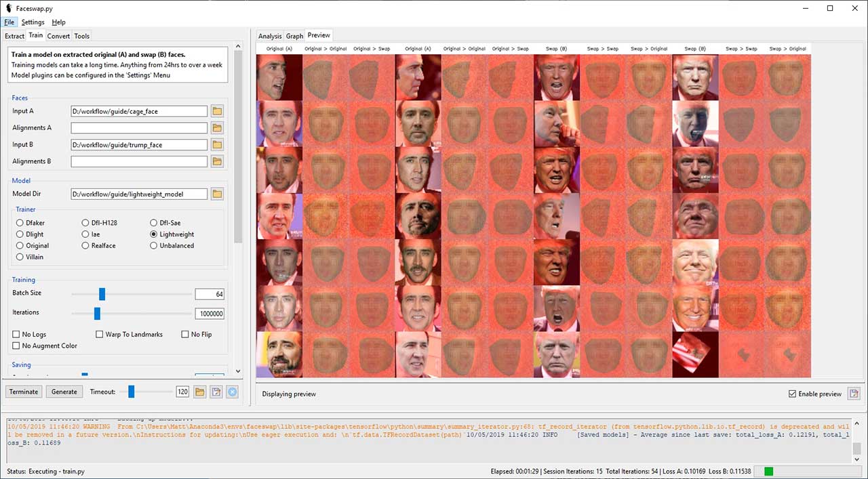Click the load config folder icon beside Timeout
Screen dimensions: 868x479
(x=200, y=392)
